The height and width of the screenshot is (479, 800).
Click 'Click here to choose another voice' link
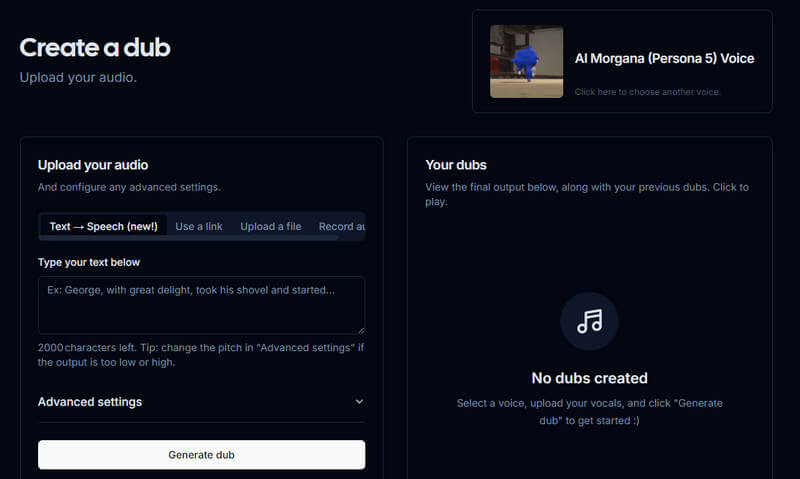pyautogui.click(x=647, y=92)
